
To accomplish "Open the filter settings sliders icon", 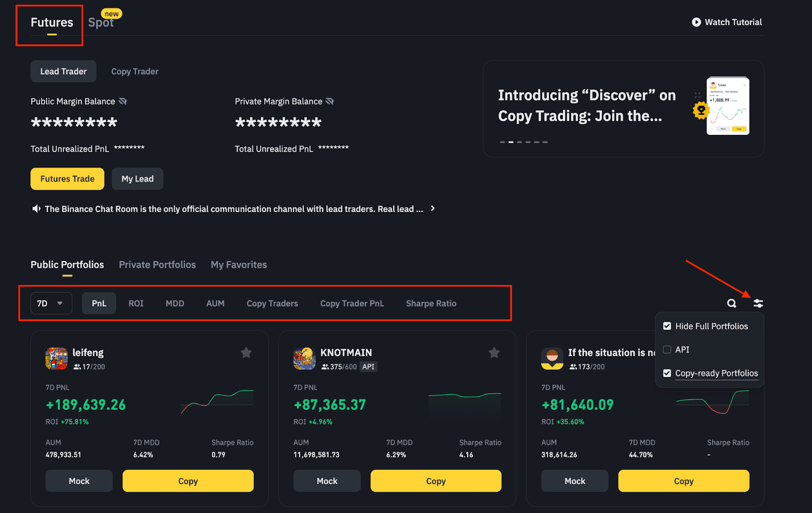I will click(758, 303).
